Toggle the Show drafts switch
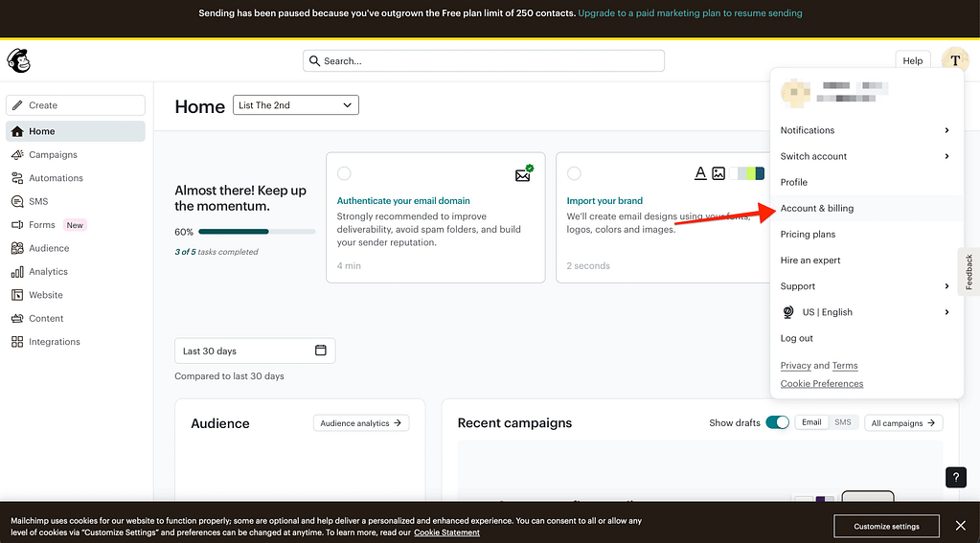980x543 pixels. [777, 422]
